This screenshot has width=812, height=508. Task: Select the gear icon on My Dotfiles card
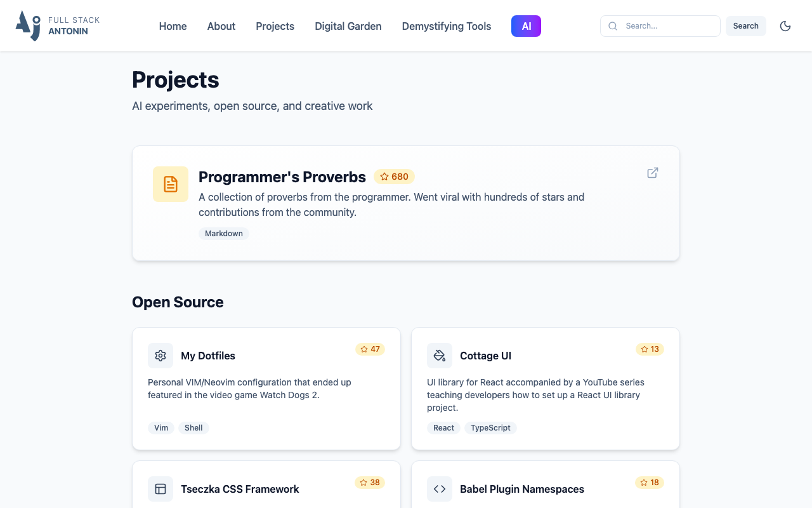pos(160,356)
